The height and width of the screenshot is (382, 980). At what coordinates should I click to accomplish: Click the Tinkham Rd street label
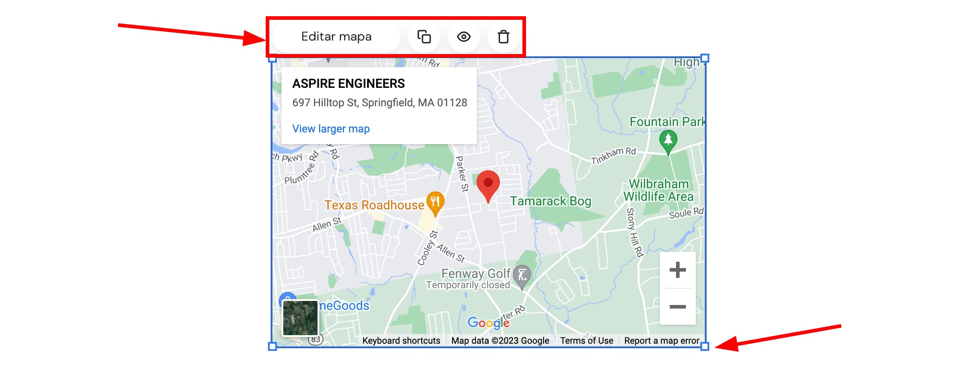[613, 155]
